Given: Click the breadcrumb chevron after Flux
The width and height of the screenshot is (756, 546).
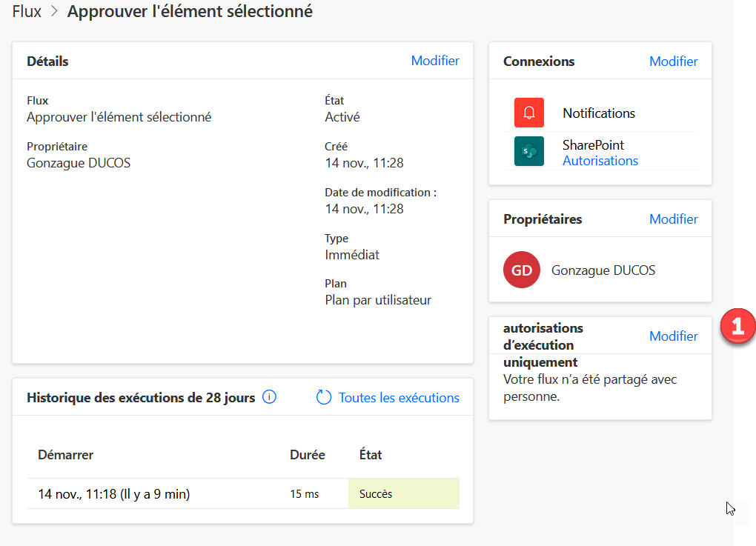Looking at the screenshot, I should [54, 12].
